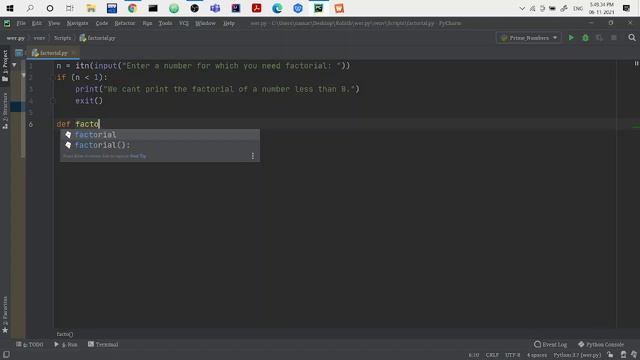
Task: Open completion popup options (three dots)
Action: 253,156
